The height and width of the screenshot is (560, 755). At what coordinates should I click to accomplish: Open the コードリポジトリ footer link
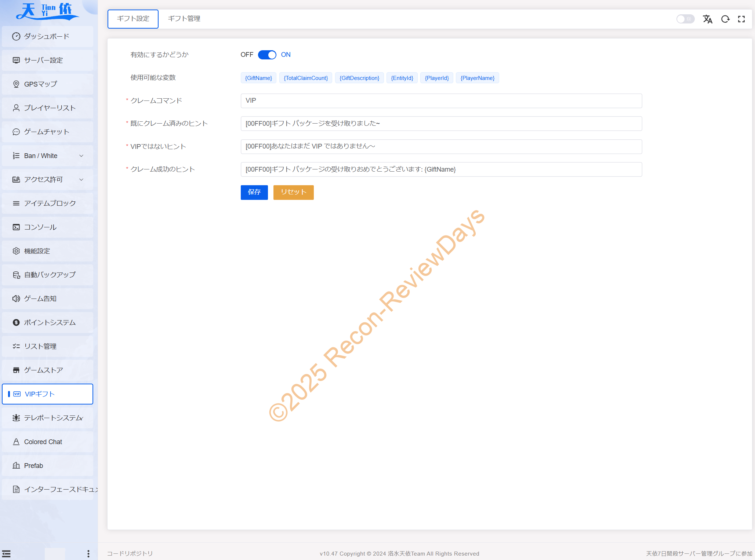[130, 553]
